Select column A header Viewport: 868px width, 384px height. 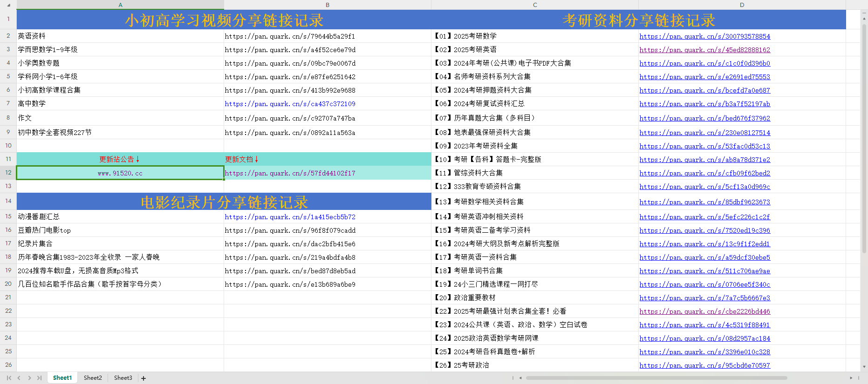pyautogui.click(x=120, y=5)
